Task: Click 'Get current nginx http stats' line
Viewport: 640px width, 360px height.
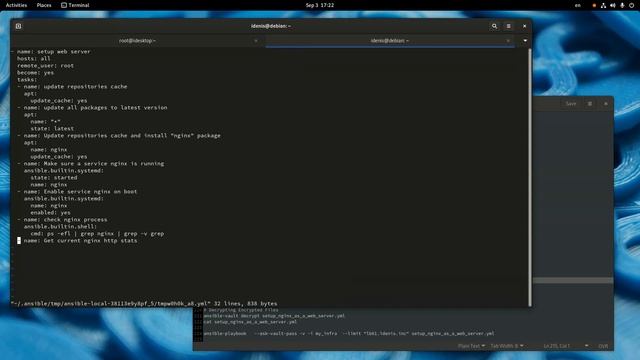Action: (80, 241)
